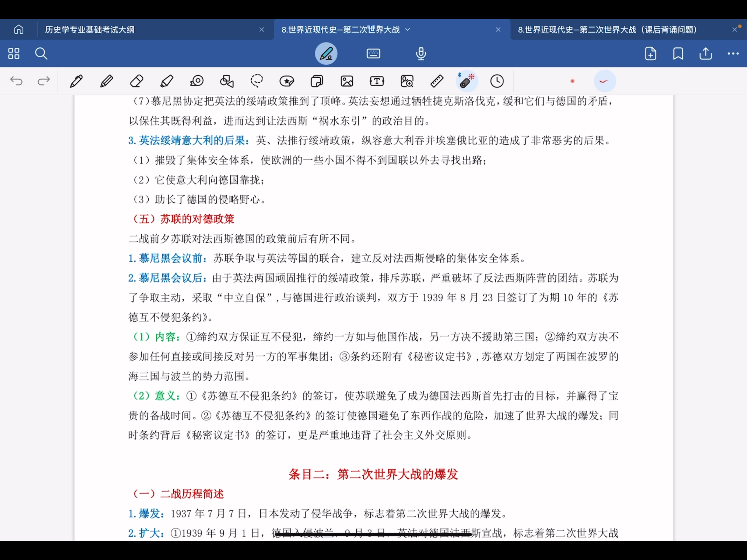The image size is (747, 560).
Task: Expand the current tab dropdown chevron
Action: tap(408, 30)
